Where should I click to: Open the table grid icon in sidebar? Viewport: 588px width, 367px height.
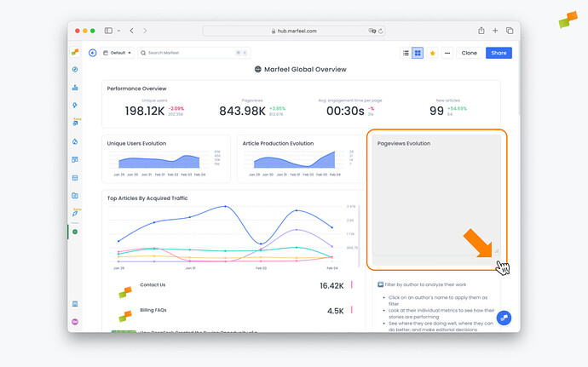[75, 178]
